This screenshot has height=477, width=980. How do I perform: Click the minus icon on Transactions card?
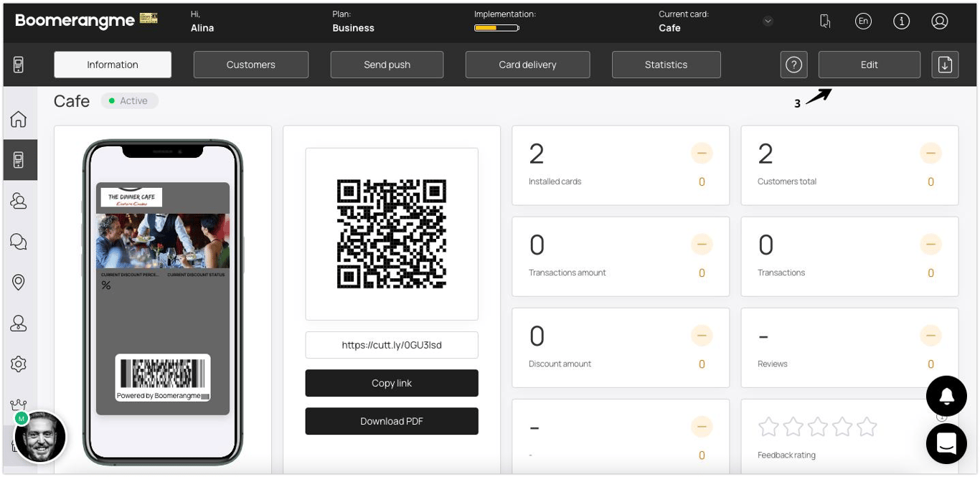click(x=930, y=245)
